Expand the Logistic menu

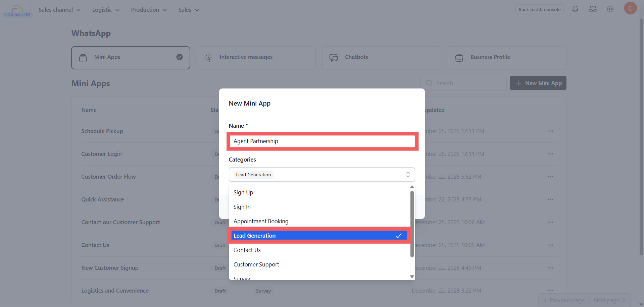pos(106,10)
